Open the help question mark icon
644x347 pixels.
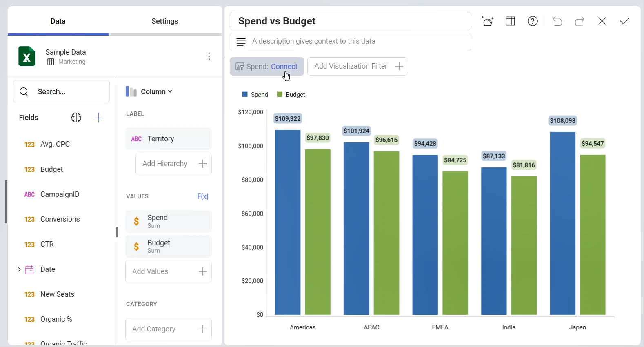click(533, 21)
